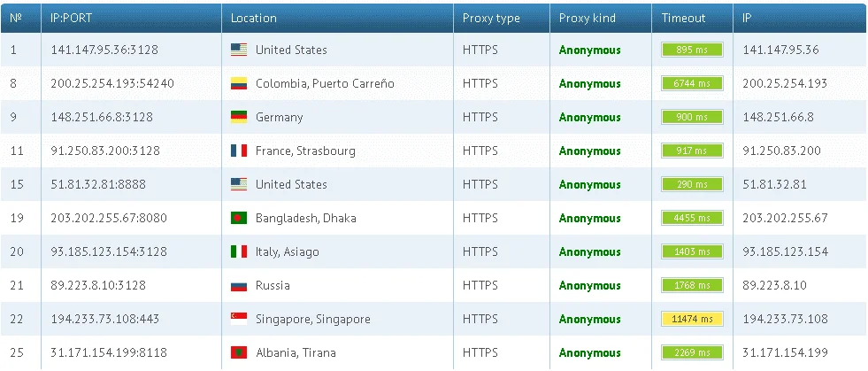Click the 2269 ms timeout bar
Screen dimensions: 868x371
pyautogui.click(x=692, y=352)
